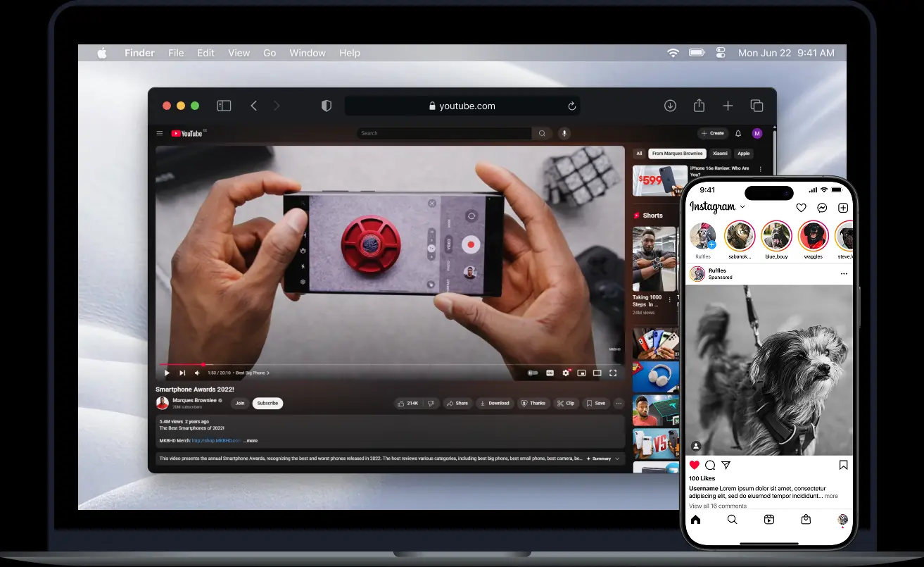Expand description with ...more link
The height and width of the screenshot is (567, 924).
coord(251,441)
